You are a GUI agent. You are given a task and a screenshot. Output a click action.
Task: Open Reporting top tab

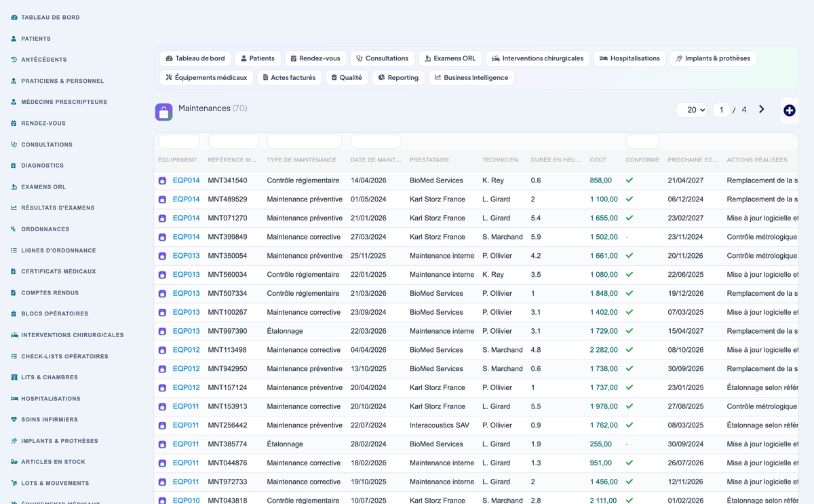pyautogui.click(x=398, y=77)
